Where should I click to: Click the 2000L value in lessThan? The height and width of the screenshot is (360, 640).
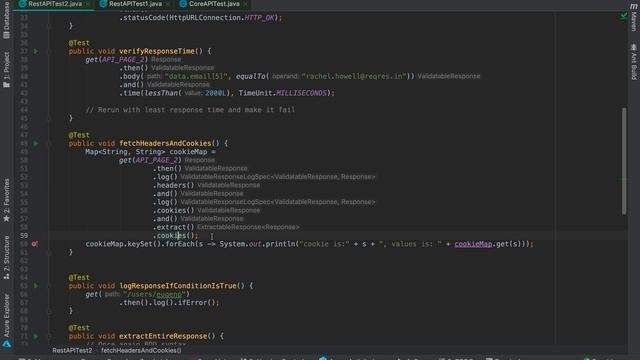[216, 93]
